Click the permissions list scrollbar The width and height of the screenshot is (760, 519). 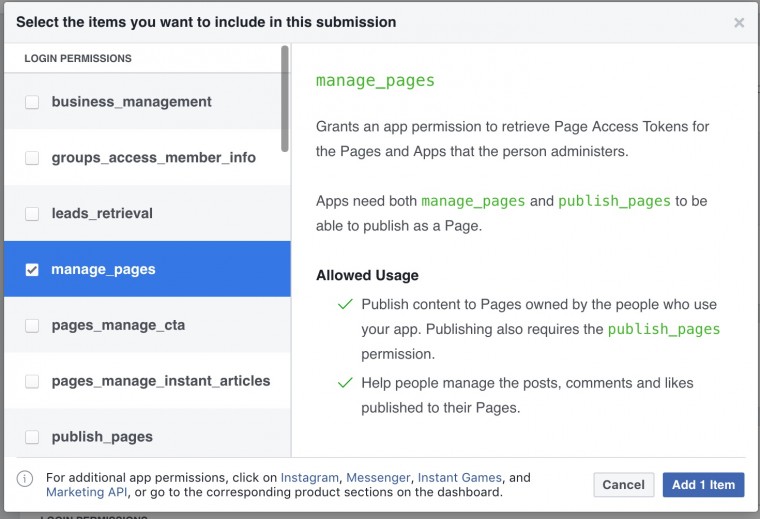(286, 100)
